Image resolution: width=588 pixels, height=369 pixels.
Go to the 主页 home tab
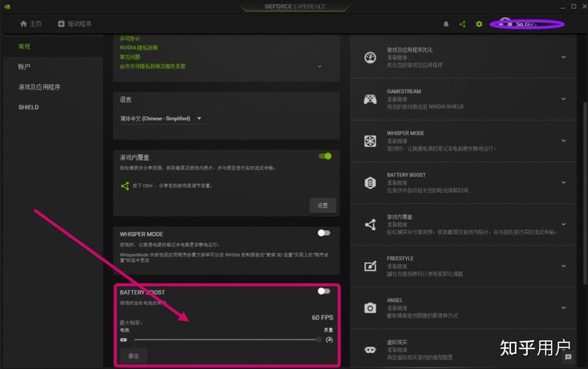point(31,24)
